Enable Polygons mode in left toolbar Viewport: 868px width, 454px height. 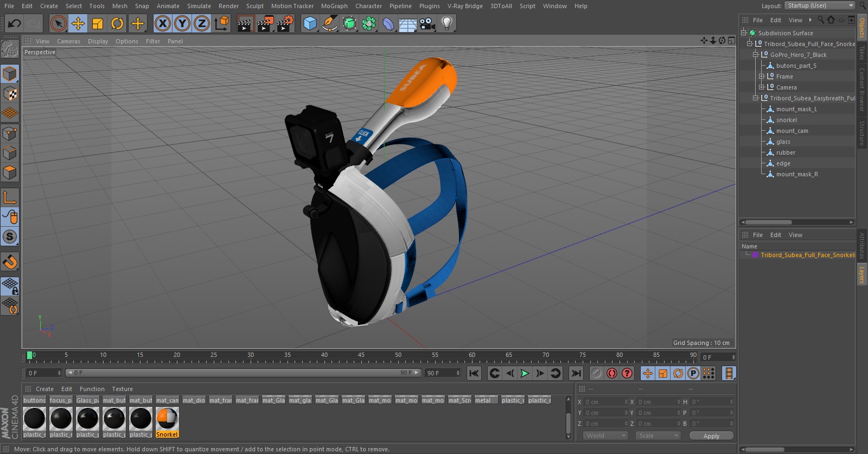pos(10,172)
